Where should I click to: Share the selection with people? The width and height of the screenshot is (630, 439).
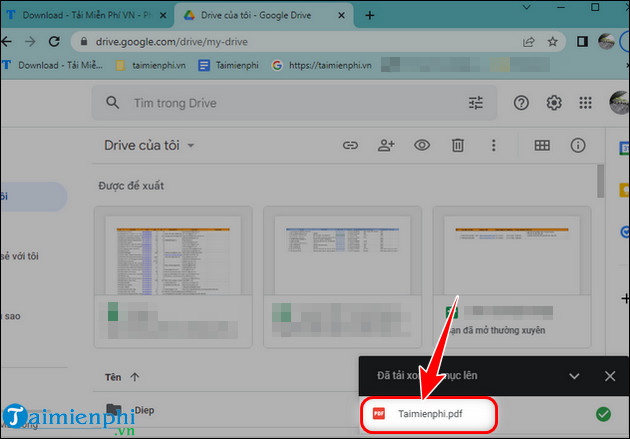coord(386,145)
